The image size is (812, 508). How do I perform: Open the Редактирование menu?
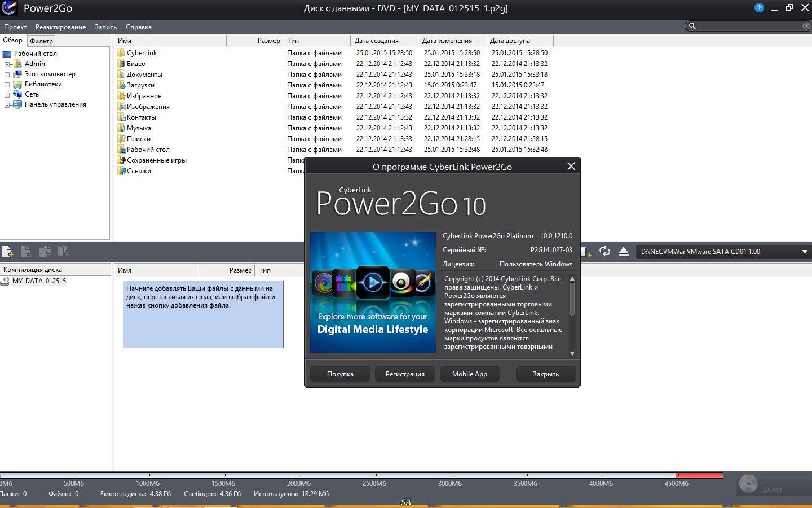point(60,27)
